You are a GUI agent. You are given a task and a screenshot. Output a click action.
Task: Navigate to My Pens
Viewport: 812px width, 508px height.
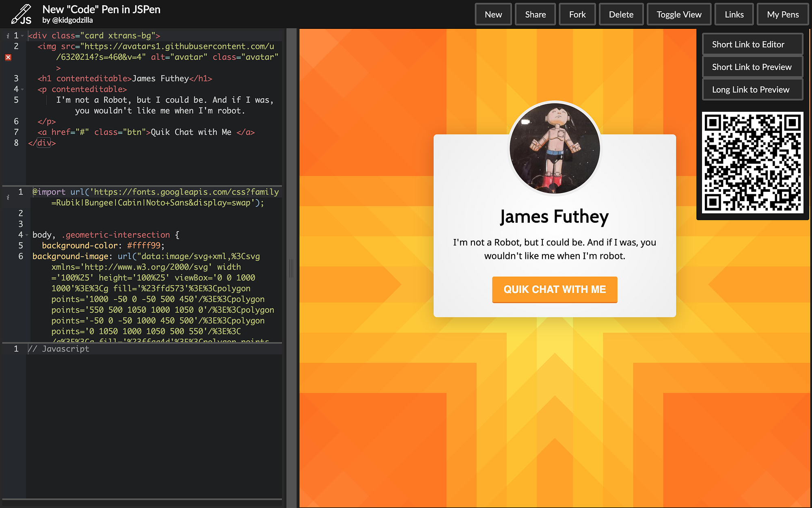tap(782, 14)
